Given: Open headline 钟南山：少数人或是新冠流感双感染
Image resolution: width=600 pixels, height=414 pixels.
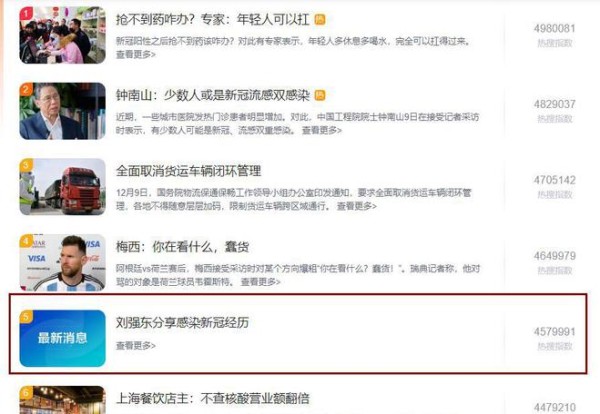Looking at the screenshot, I should click(212, 95).
